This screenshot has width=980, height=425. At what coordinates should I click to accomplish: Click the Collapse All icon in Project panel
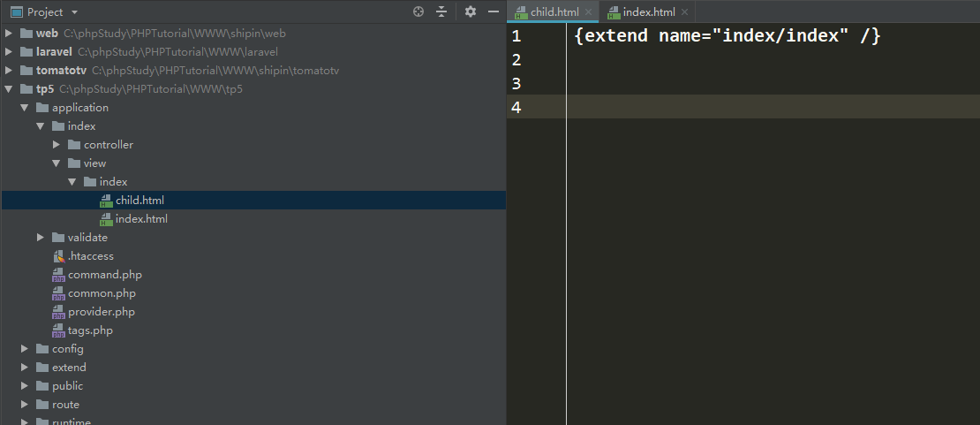click(441, 11)
